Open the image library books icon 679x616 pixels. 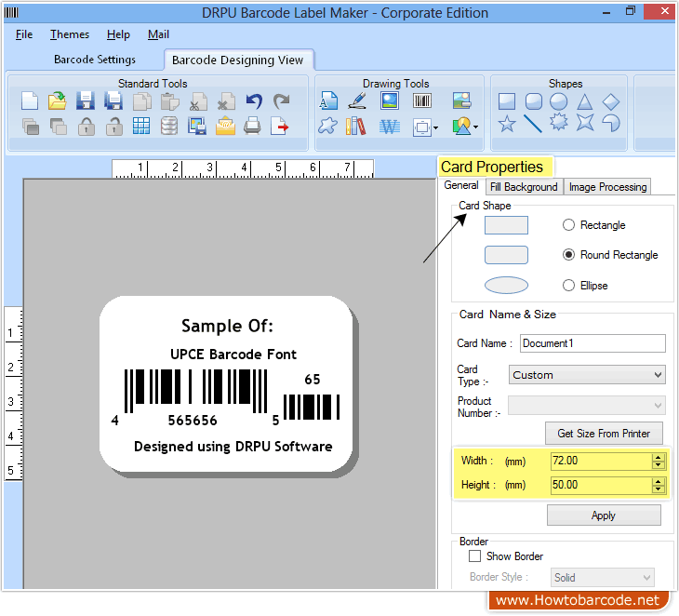[356, 127]
